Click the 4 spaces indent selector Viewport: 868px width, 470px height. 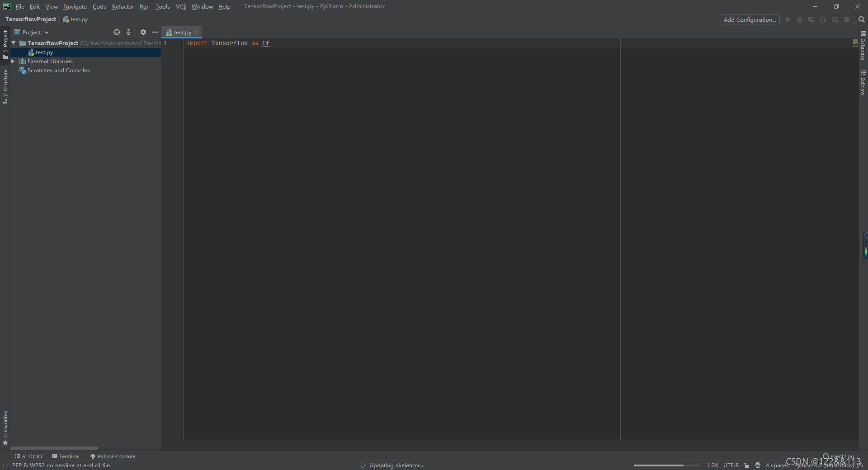point(777,465)
